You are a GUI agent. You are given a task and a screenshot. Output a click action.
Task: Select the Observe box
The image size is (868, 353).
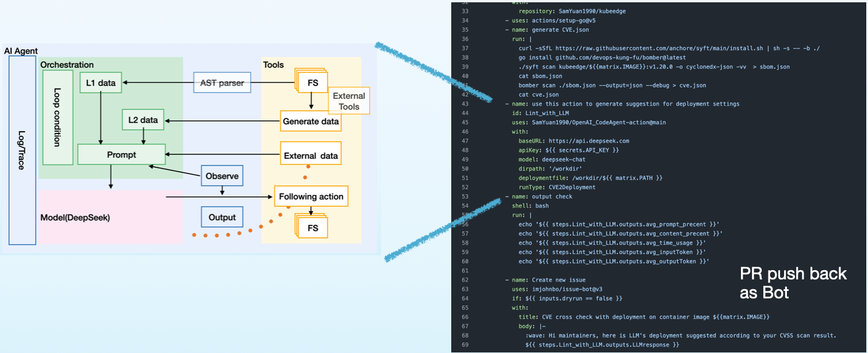222,176
